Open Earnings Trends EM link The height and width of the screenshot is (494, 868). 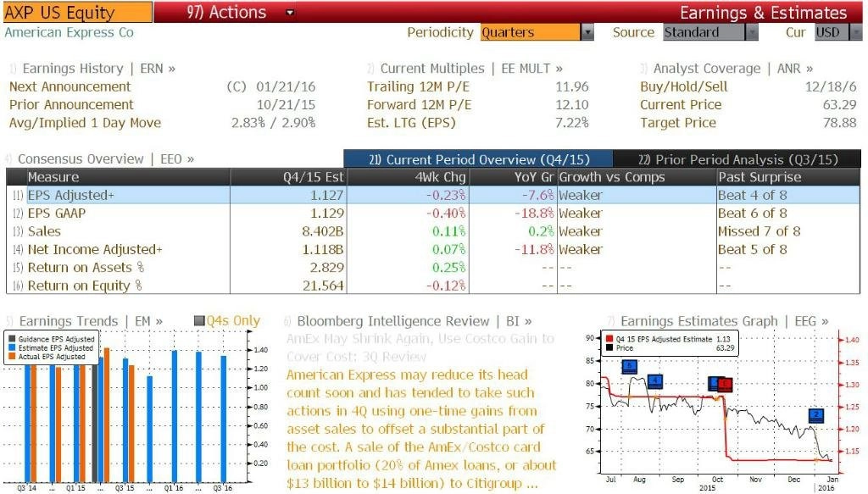point(91,321)
